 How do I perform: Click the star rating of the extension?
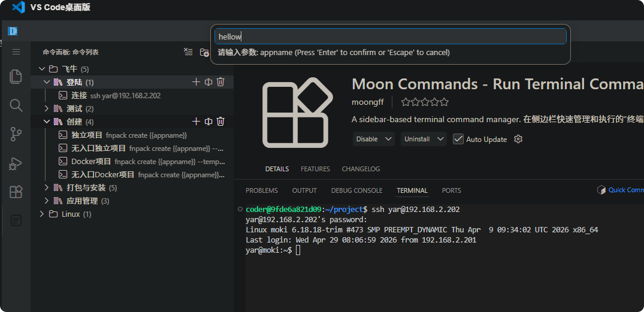(x=425, y=102)
